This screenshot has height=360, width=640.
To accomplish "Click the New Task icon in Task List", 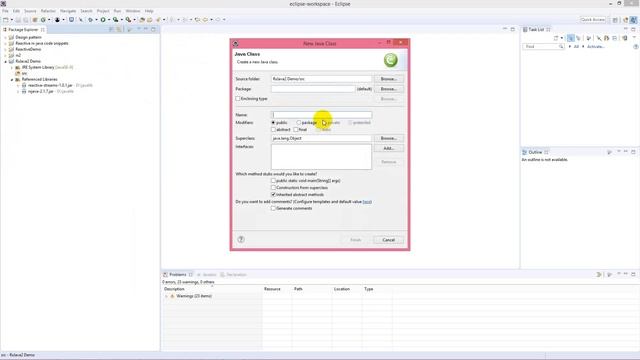I will click(556, 38).
